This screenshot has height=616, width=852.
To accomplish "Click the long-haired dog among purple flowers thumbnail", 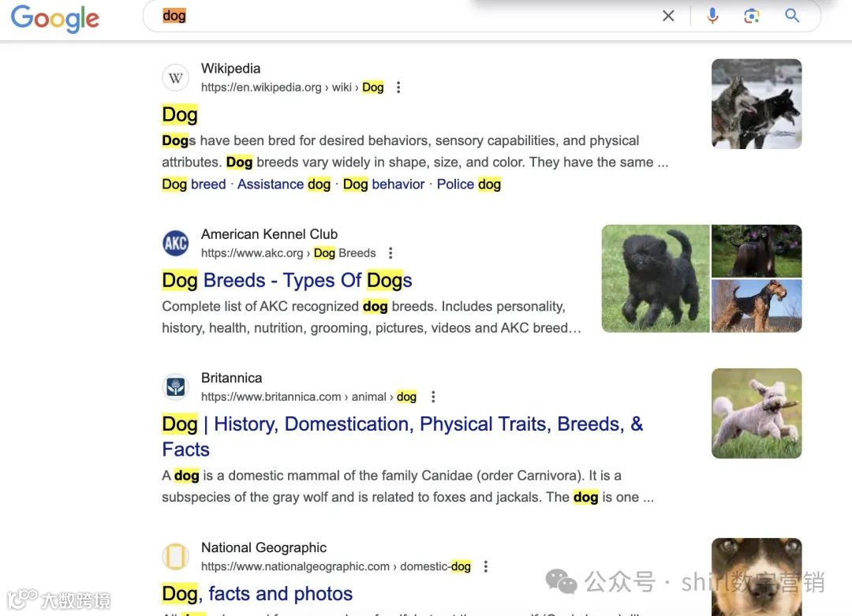I will click(x=757, y=251).
